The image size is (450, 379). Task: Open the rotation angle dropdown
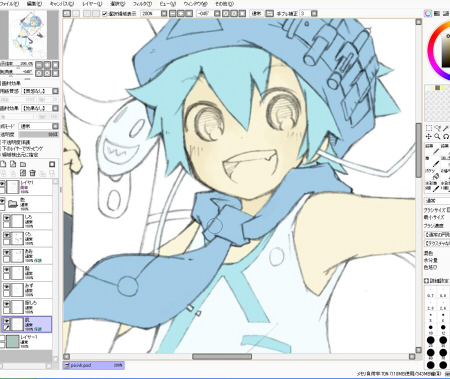(x=217, y=13)
